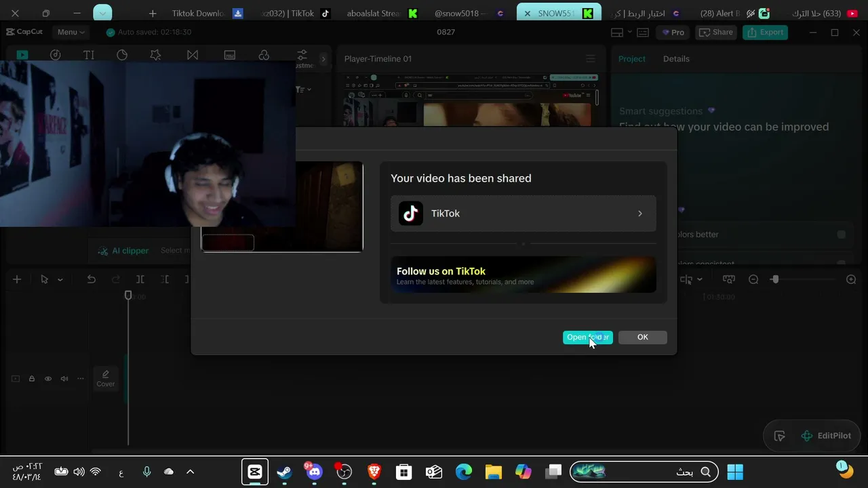Select the Filters tab icon in CapCut
868x488 pixels.
(264, 55)
